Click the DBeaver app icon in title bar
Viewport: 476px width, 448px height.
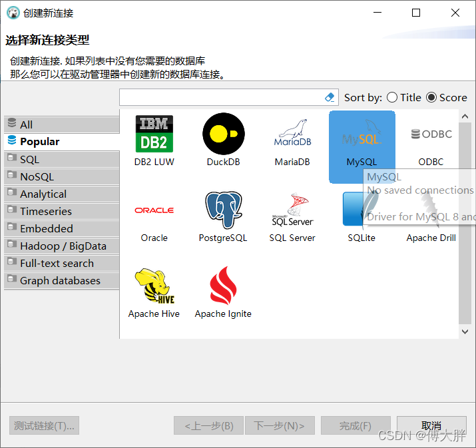point(13,13)
